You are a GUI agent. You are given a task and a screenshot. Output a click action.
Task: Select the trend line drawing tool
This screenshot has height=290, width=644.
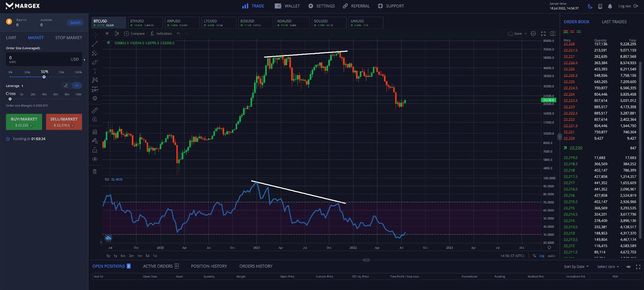click(x=95, y=44)
